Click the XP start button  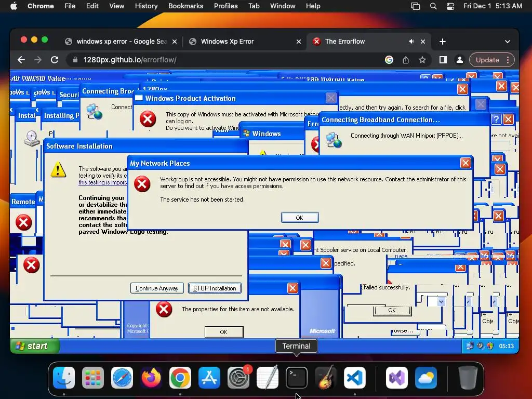[x=35, y=346]
